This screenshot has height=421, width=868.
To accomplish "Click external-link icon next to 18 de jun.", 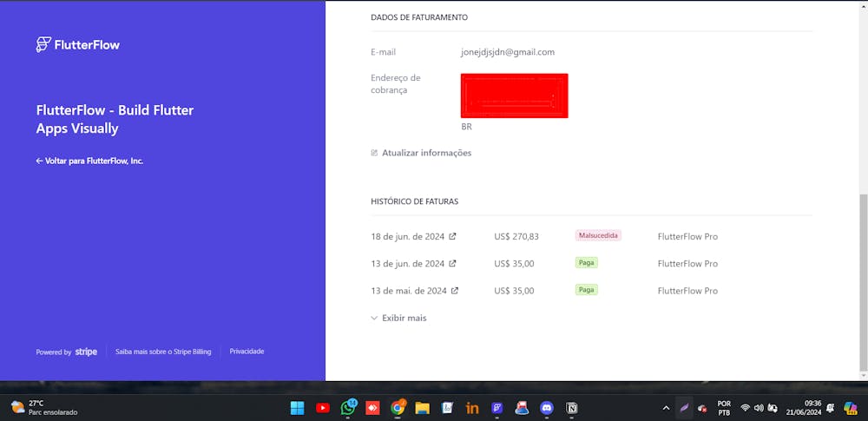I will click(452, 236).
